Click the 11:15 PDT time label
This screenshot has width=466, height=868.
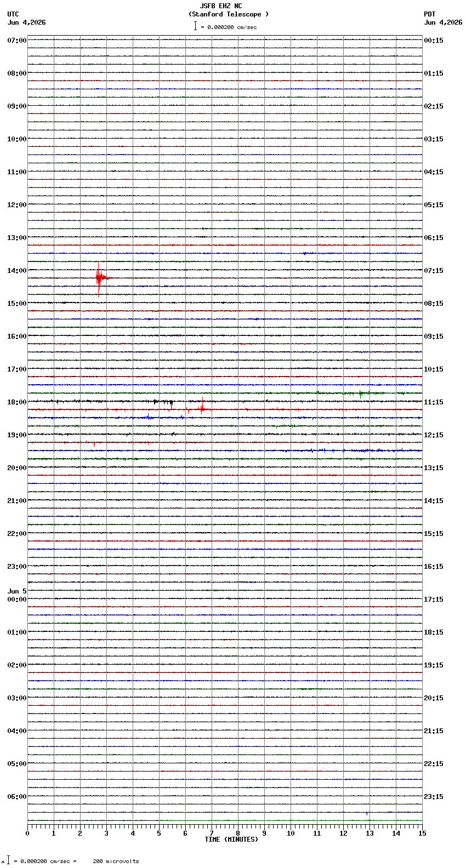[x=434, y=402]
